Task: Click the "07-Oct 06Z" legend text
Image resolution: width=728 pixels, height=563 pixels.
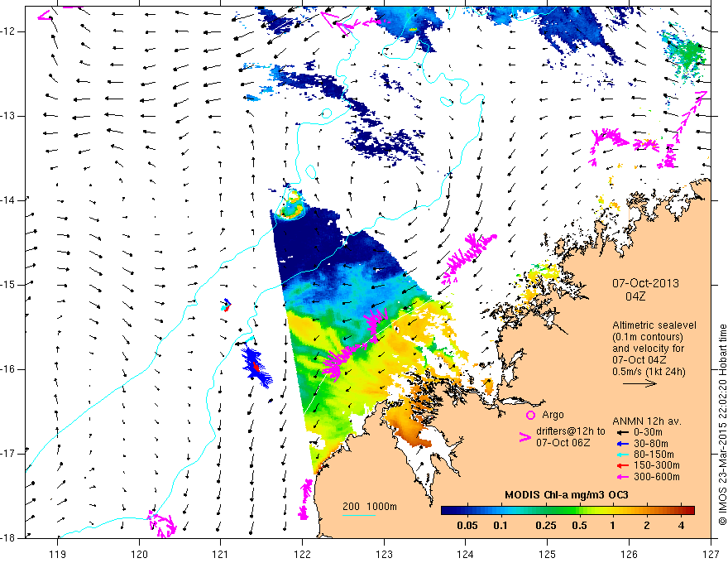Action: (x=563, y=443)
